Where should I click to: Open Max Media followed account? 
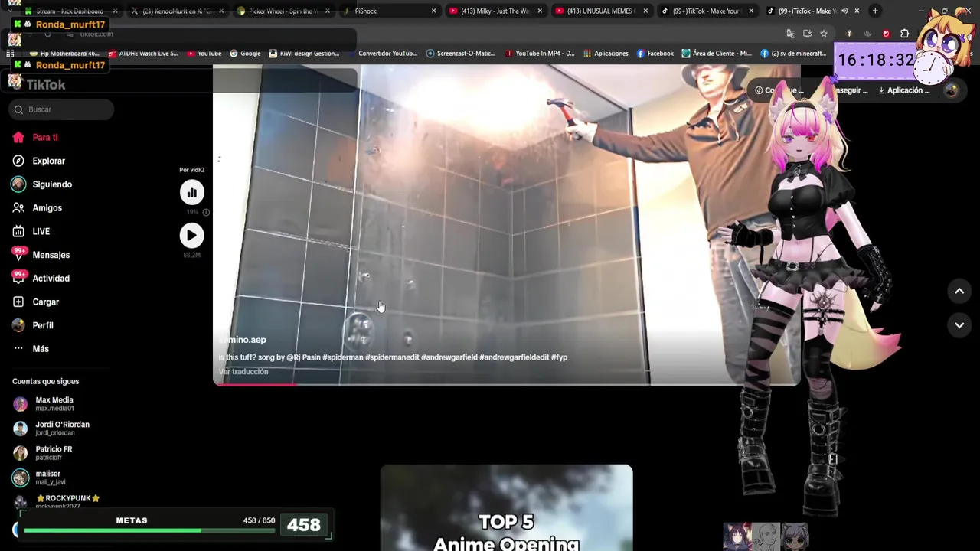click(54, 403)
